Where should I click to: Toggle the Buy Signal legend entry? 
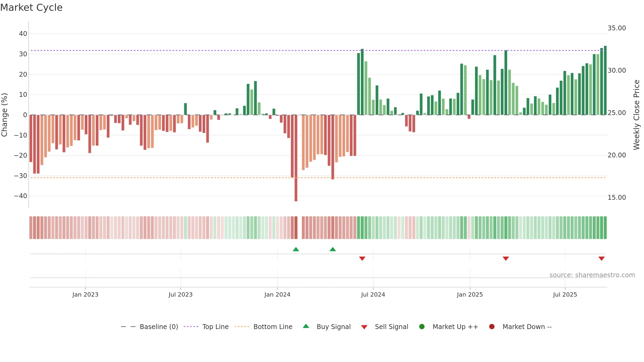pyautogui.click(x=327, y=327)
